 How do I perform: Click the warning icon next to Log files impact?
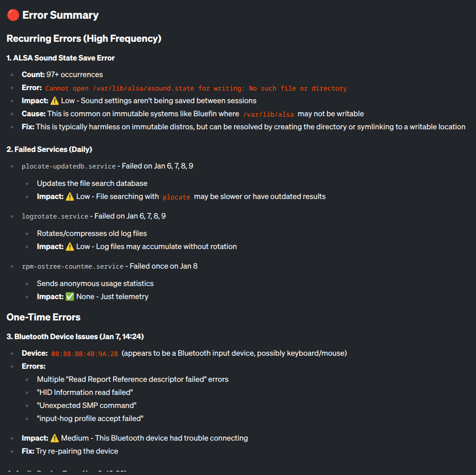[70, 246]
